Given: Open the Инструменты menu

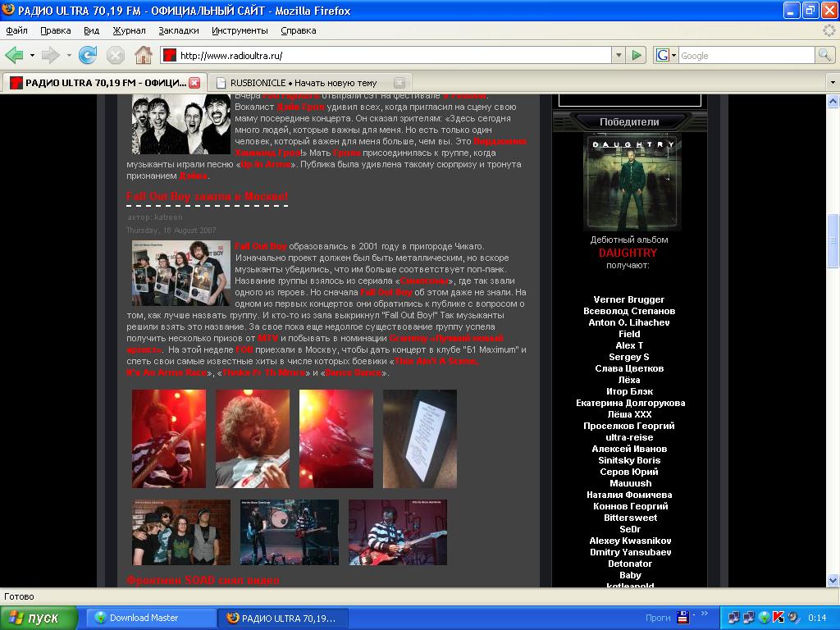Looking at the screenshot, I should pos(240,30).
